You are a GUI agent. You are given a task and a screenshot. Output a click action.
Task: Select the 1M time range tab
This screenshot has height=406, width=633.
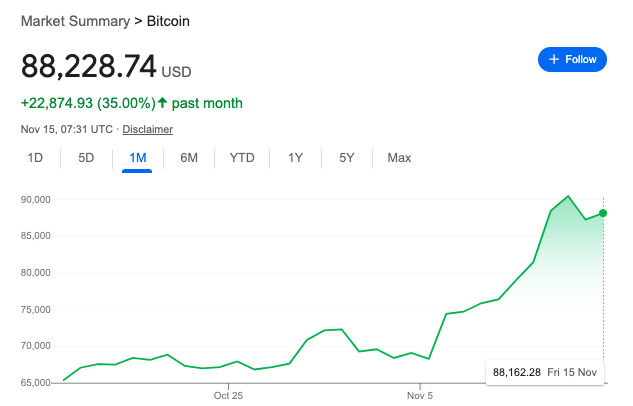pyautogui.click(x=137, y=158)
